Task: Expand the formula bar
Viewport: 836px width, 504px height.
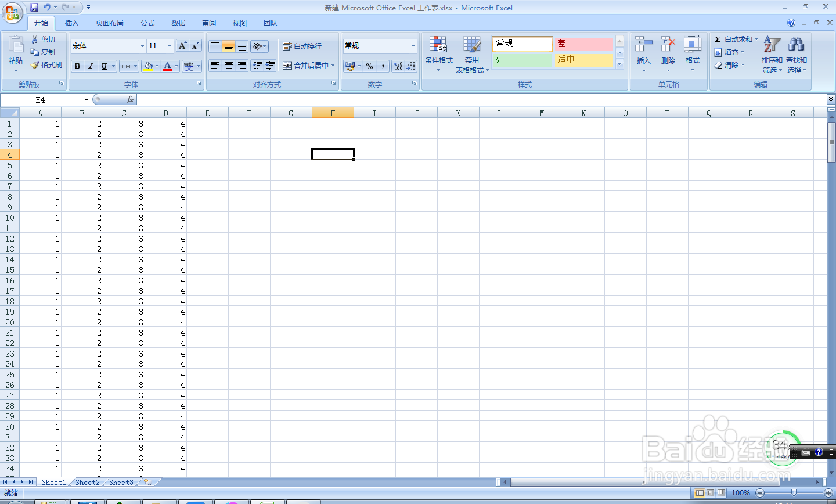Action: click(831, 100)
